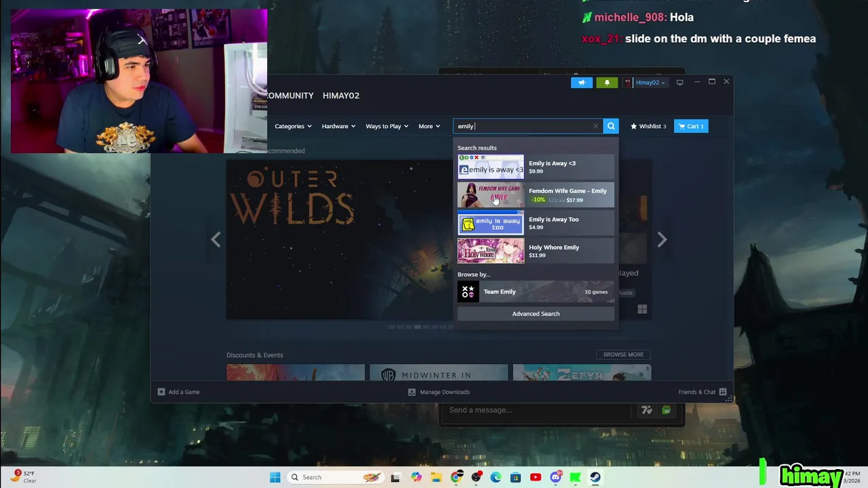
Task: Click BROWSE MORE button
Action: tap(623, 354)
